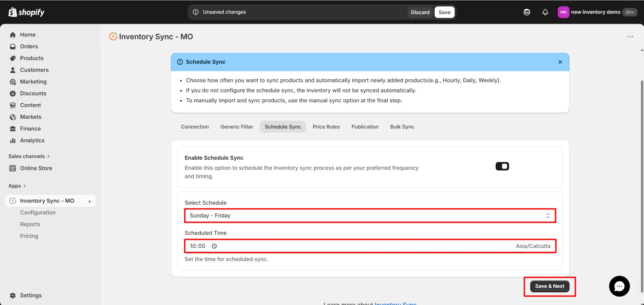This screenshot has height=305, width=644.
Task: Open the chat support bubble
Action: pos(619,286)
